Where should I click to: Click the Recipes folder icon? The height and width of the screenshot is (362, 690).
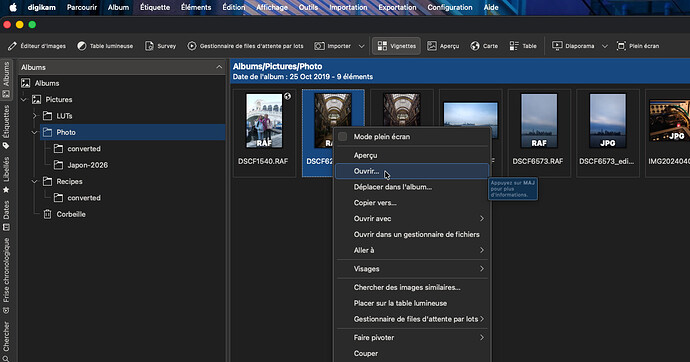point(48,182)
